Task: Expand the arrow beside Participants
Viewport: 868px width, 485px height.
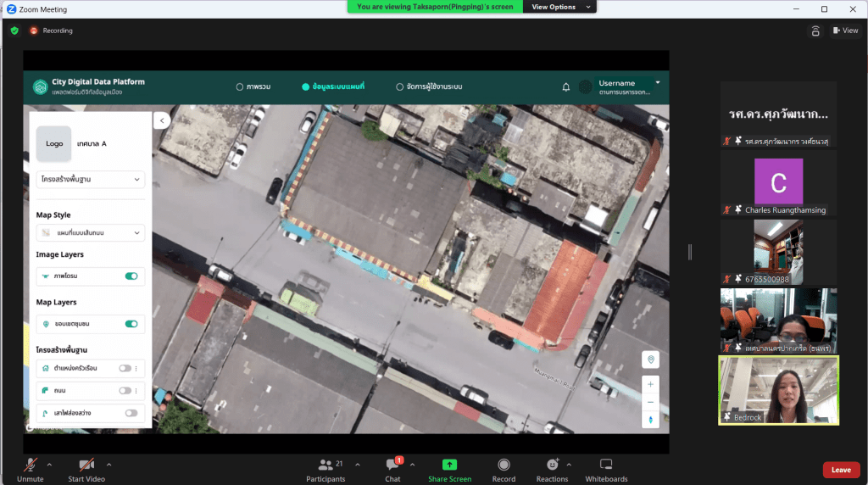Action: [358, 465]
